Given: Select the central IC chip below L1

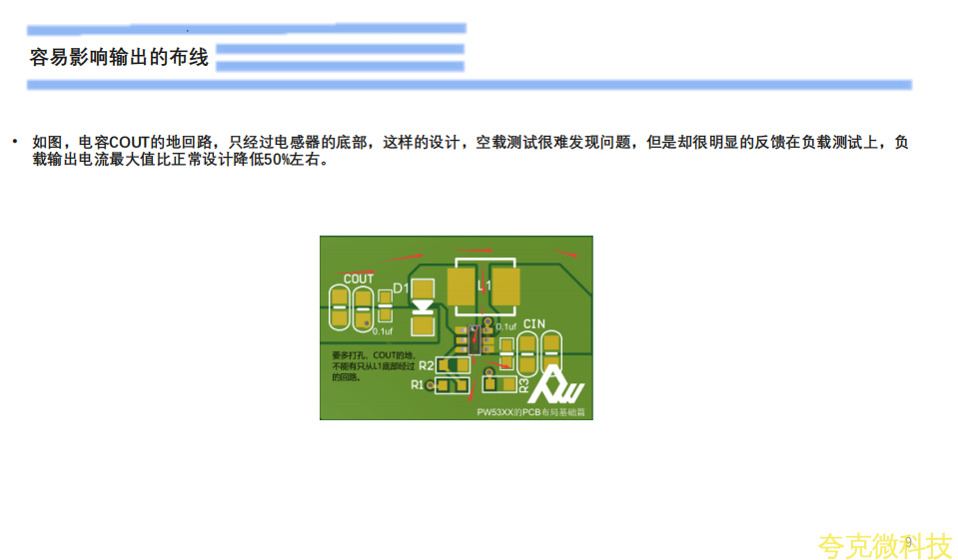Looking at the screenshot, I should tap(476, 337).
